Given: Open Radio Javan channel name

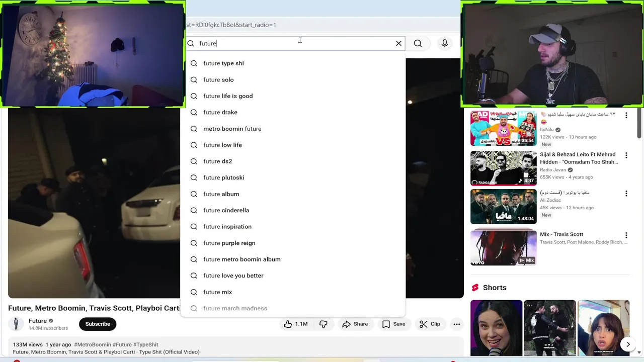Looking at the screenshot, I should click(x=553, y=170).
